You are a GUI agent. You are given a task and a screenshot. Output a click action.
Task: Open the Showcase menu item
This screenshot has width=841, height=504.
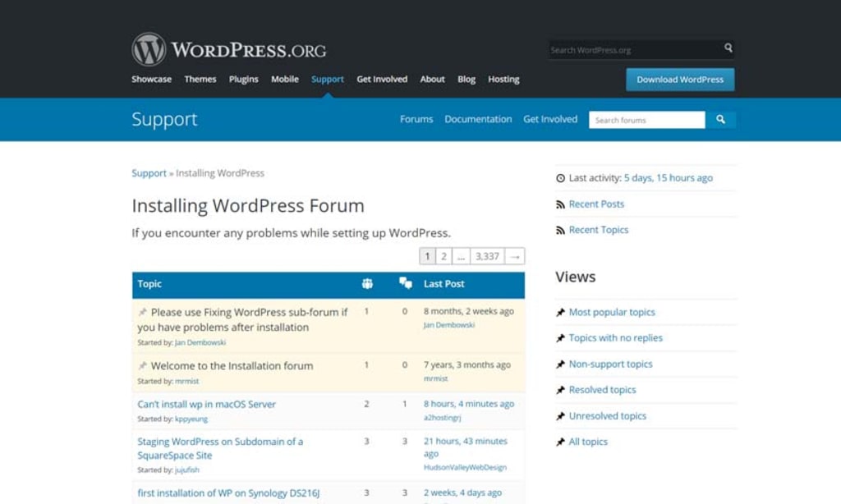coord(152,79)
